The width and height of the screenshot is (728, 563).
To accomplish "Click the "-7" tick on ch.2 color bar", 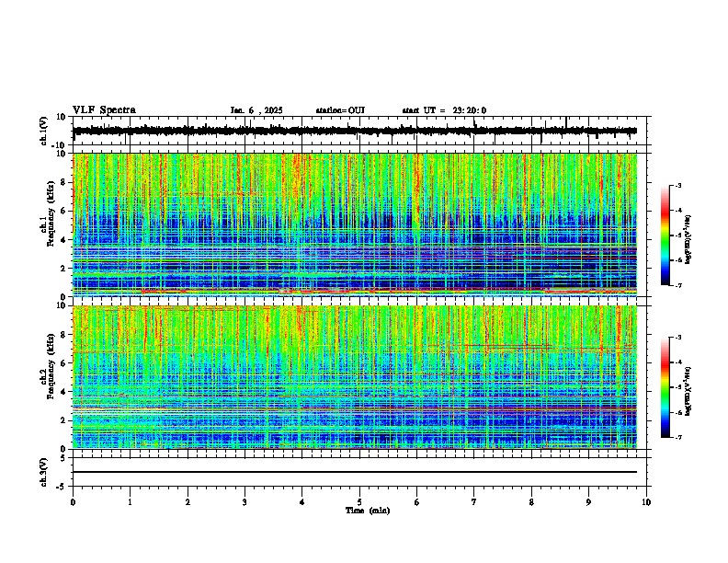I will [x=678, y=438].
